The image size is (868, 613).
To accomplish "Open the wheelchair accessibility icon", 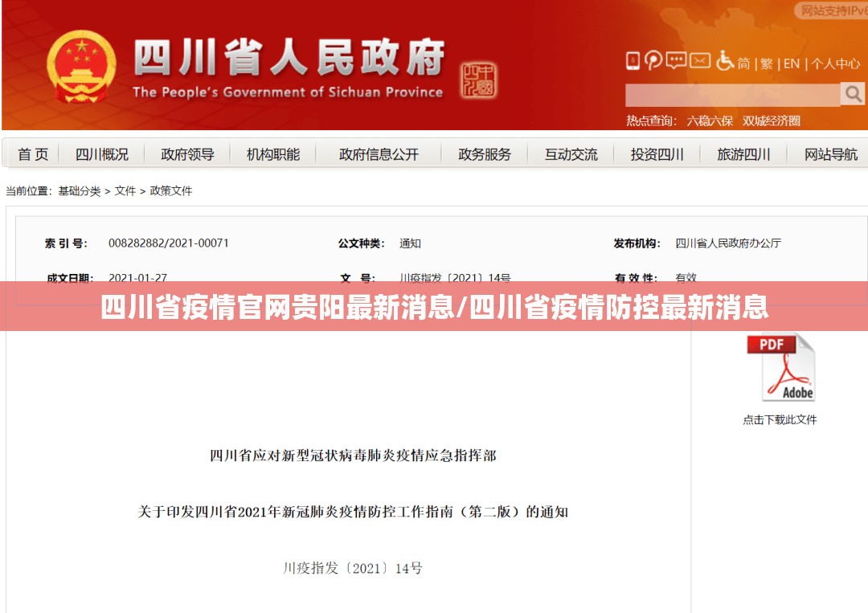I will (725, 61).
